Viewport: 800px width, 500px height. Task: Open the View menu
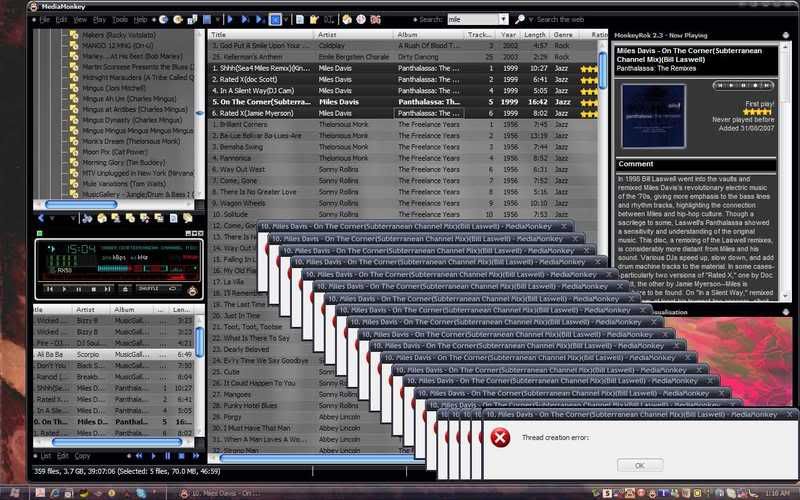click(x=80, y=20)
